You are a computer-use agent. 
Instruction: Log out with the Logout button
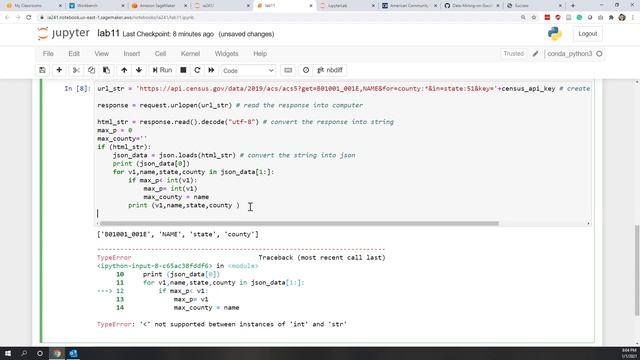click(587, 34)
